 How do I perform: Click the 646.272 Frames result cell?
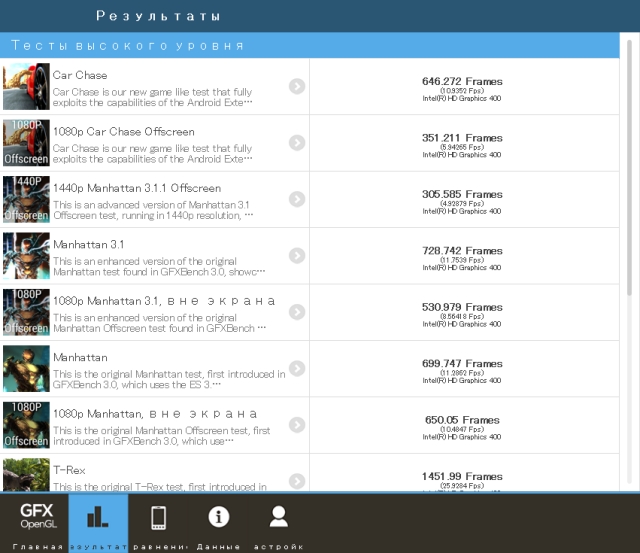pyautogui.click(x=464, y=87)
